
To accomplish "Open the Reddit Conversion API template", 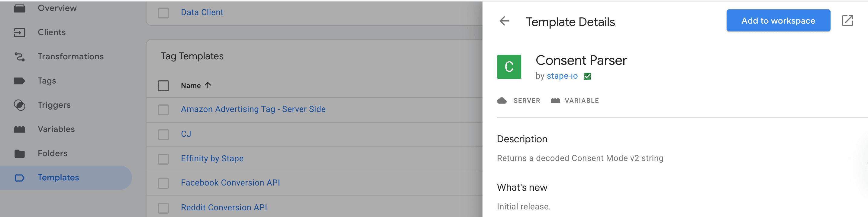I will 224,207.
